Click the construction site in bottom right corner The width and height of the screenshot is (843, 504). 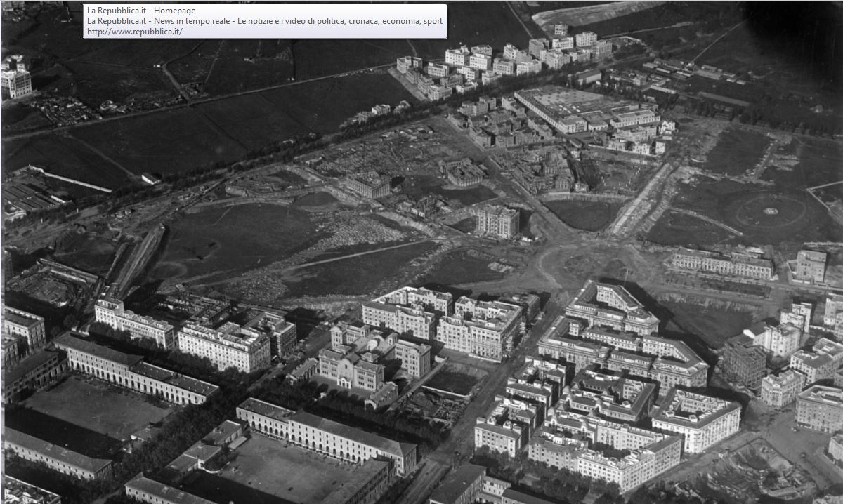[759, 470]
